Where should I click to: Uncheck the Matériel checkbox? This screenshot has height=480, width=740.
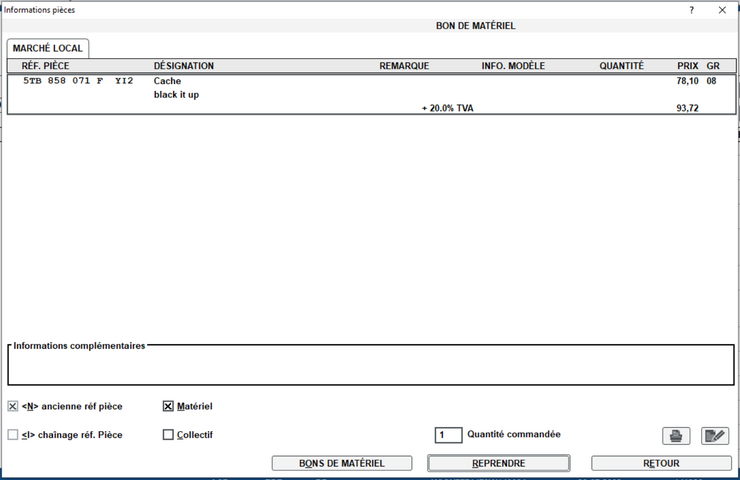click(168, 407)
